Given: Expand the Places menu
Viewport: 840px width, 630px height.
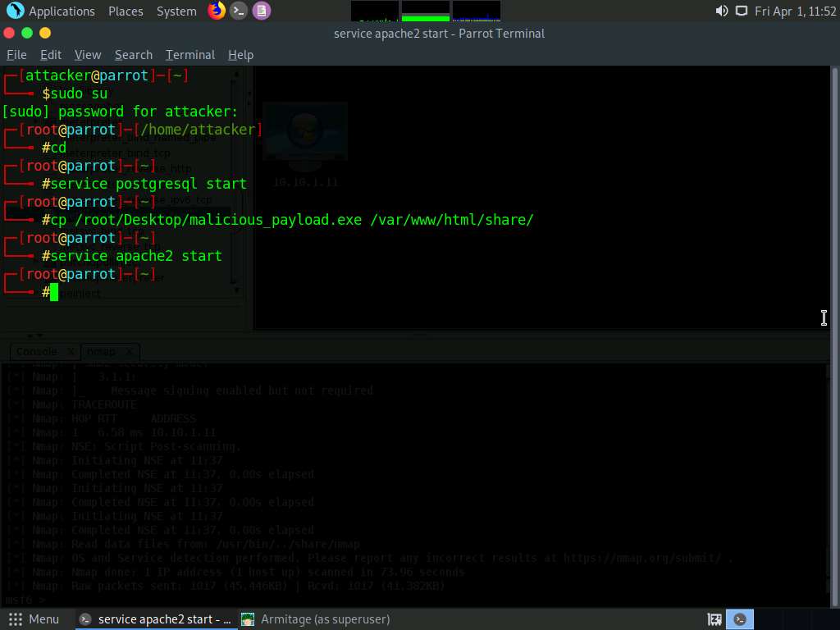Looking at the screenshot, I should point(126,11).
